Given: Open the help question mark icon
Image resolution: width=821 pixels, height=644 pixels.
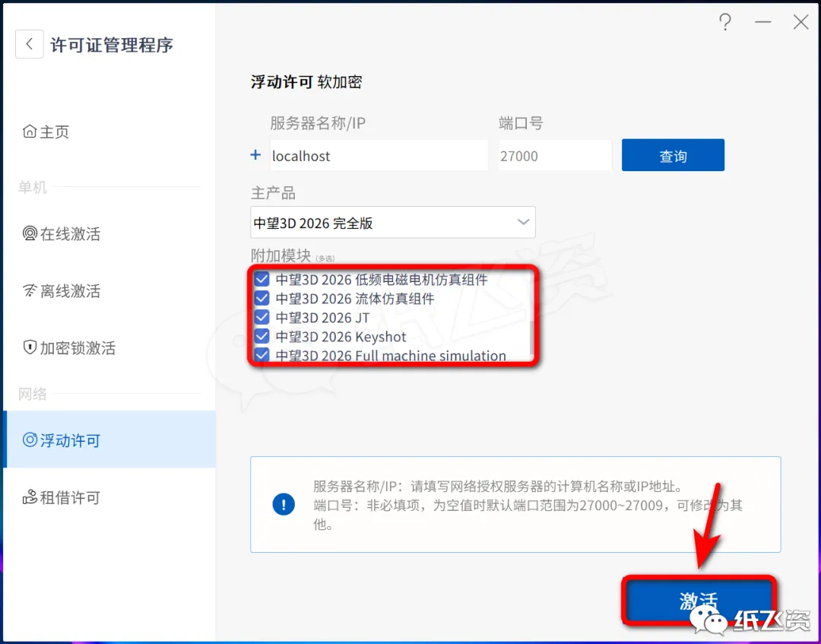Looking at the screenshot, I should click(725, 22).
